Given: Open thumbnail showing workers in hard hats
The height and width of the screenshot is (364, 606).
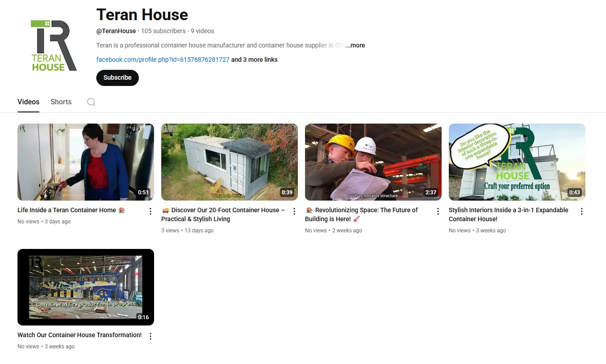Looking at the screenshot, I should click(x=373, y=162).
